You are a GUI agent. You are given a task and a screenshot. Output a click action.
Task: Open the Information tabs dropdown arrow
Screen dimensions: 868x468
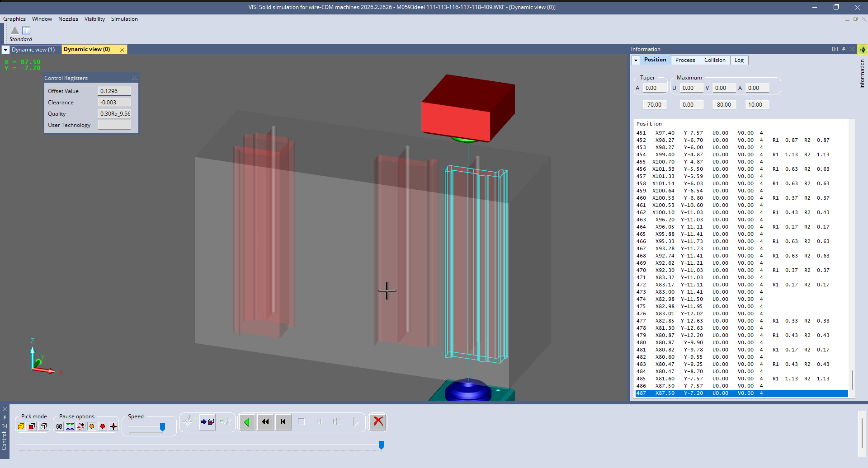point(636,60)
